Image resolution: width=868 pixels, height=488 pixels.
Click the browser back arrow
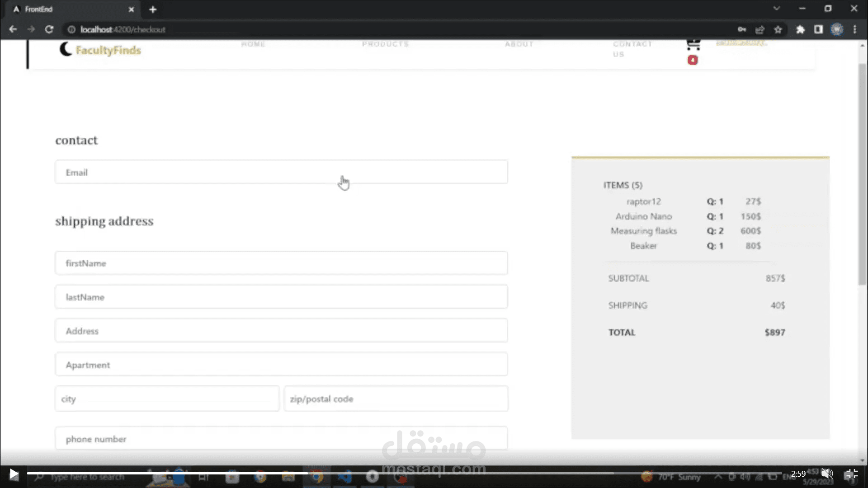coord(13,29)
